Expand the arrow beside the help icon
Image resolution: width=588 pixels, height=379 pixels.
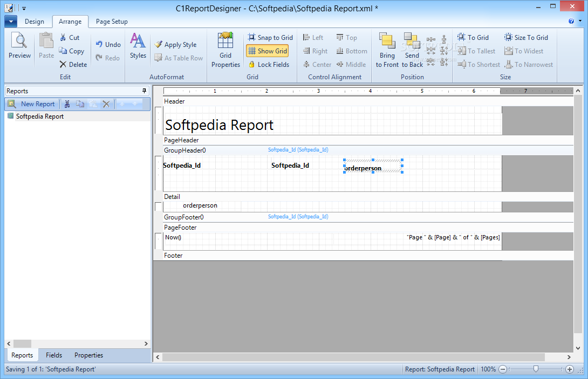click(580, 22)
